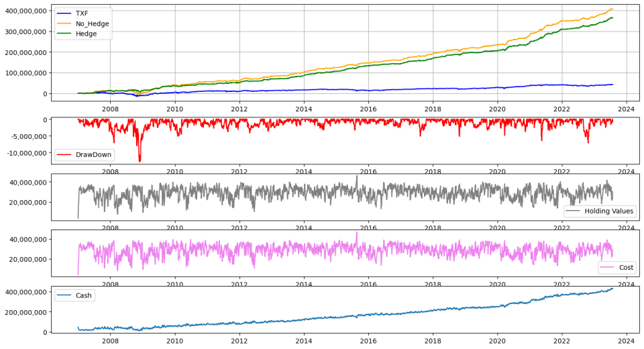The image size is (644, 349).
Task: Click the Cost legend label
Action: tap(625, 268)
